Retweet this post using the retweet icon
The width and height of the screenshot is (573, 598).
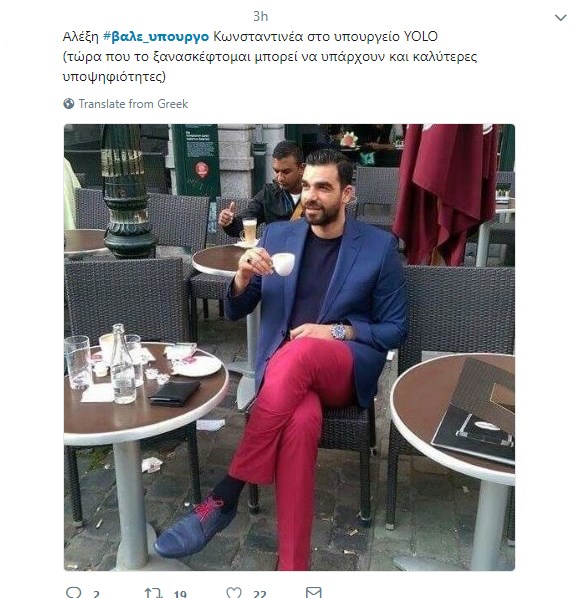153,593
